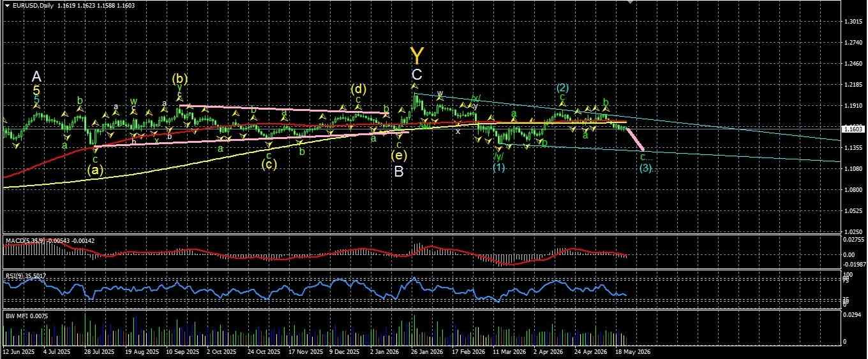Click the 1.2740 price axis value

[853, 43]
